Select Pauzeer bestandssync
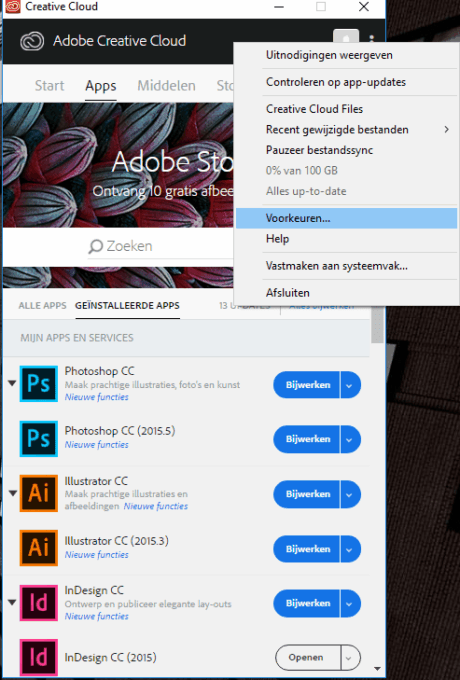The image size is (460, 680). (346, 150)
